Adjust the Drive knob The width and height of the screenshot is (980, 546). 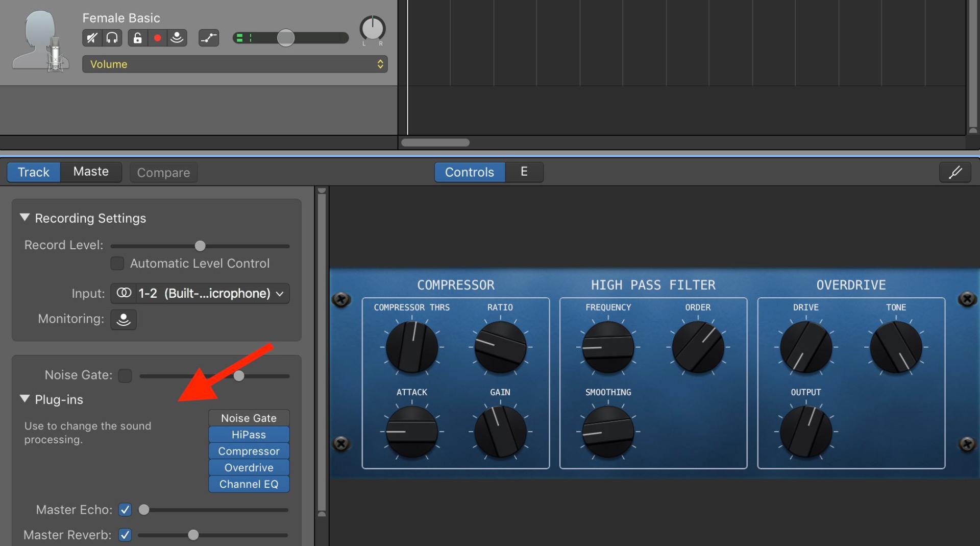point(806,347)
